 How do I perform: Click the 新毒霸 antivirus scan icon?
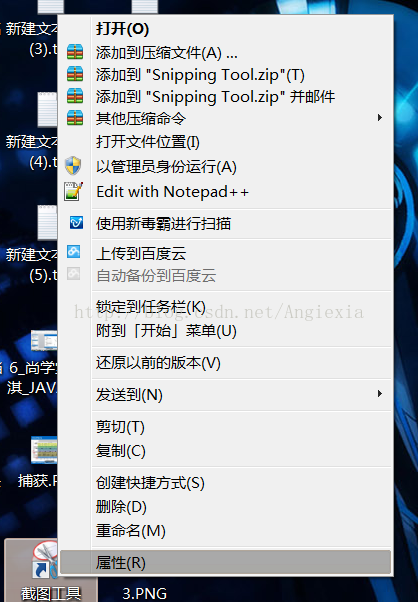tap(76, 222)
